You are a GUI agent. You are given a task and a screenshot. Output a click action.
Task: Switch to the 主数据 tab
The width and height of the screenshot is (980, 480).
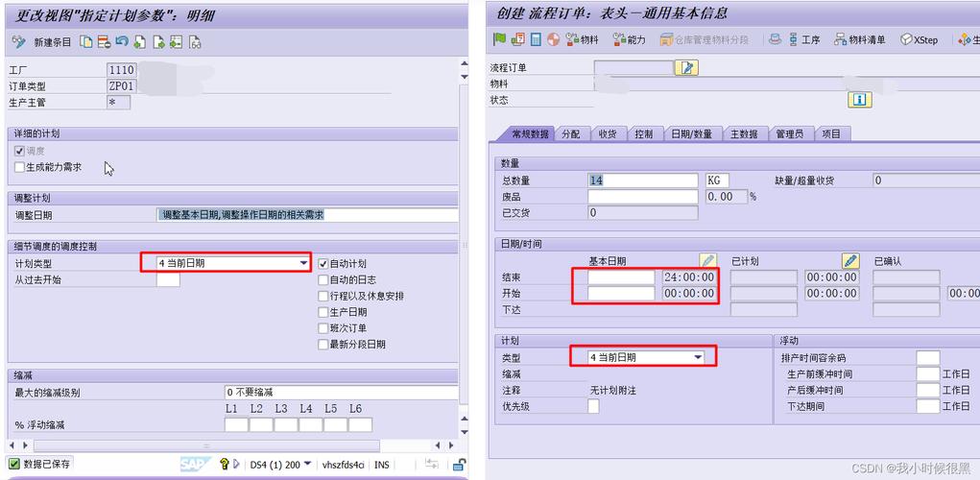click(744, 134)
